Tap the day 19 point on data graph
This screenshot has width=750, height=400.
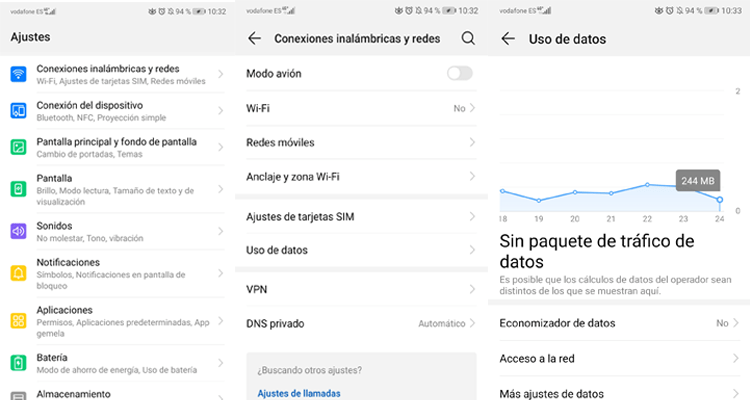click(x=539, y=200)
